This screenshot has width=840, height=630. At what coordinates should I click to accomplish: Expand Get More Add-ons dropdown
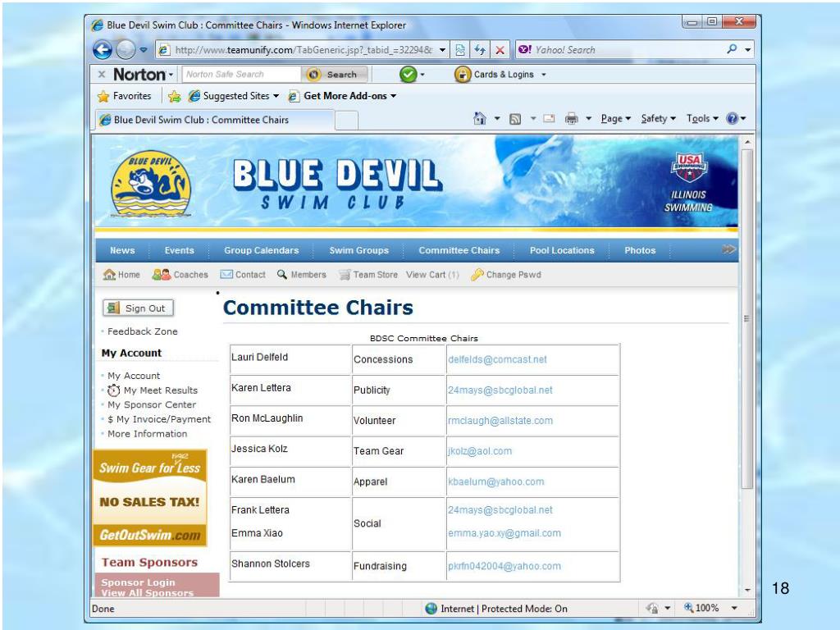(393, 97)
